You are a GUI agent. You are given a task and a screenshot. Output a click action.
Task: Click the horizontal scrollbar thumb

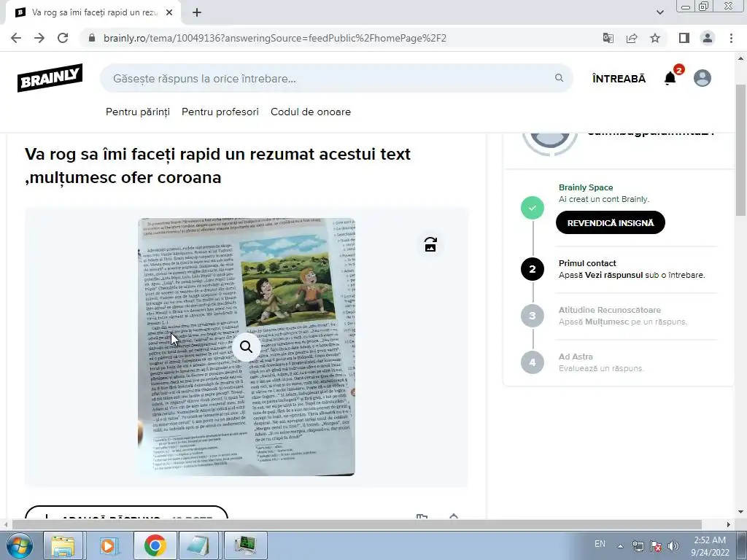(356, 524)
